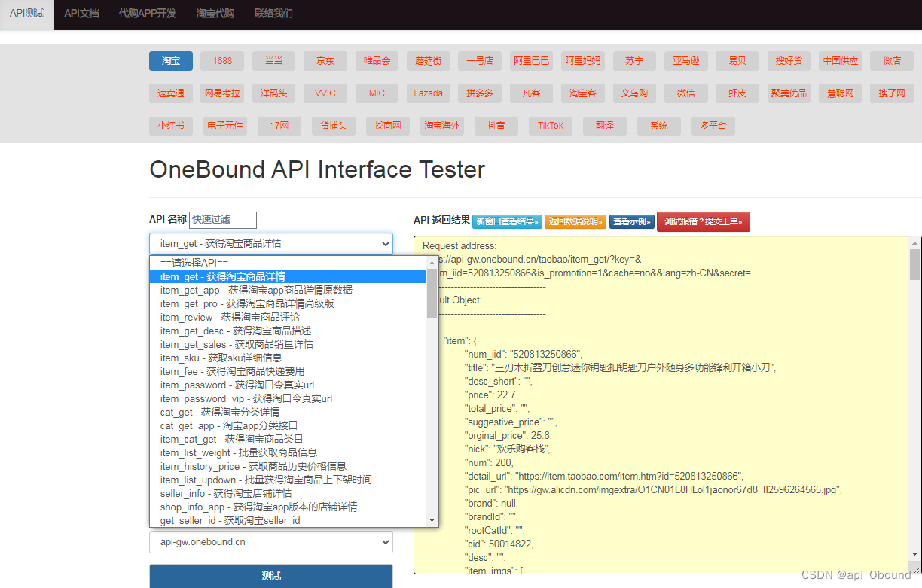
Task: Select item_password_vip option
Action: pos(289,398)
